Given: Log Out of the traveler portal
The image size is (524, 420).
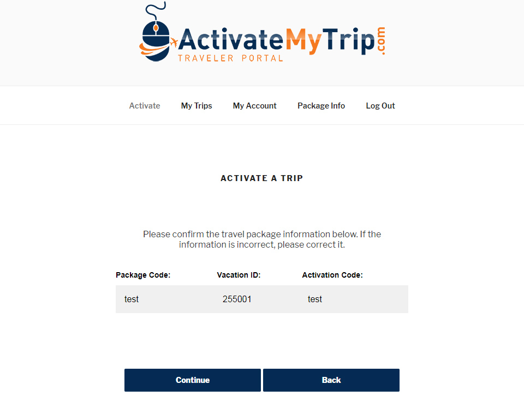Looking at the screenshot, I should coord(380,106).
